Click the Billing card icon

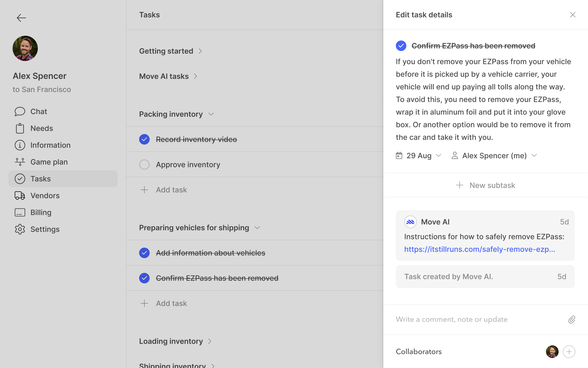tap(20, 212)
